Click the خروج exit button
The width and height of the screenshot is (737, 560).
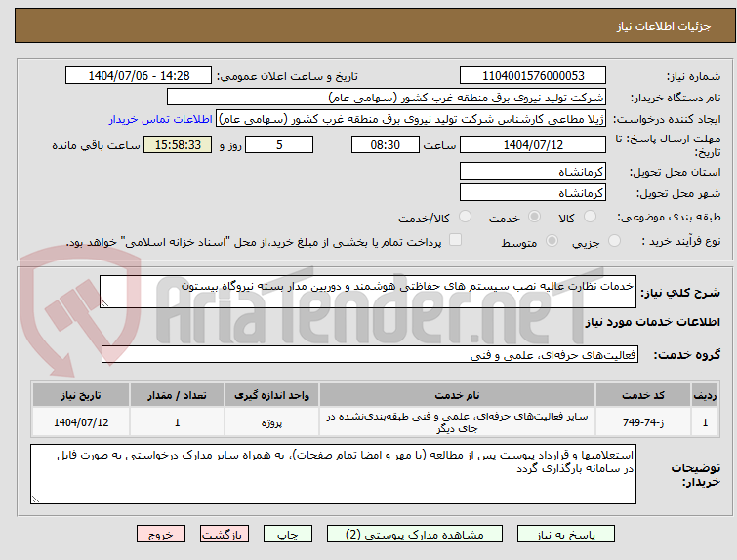coord(161,535)
